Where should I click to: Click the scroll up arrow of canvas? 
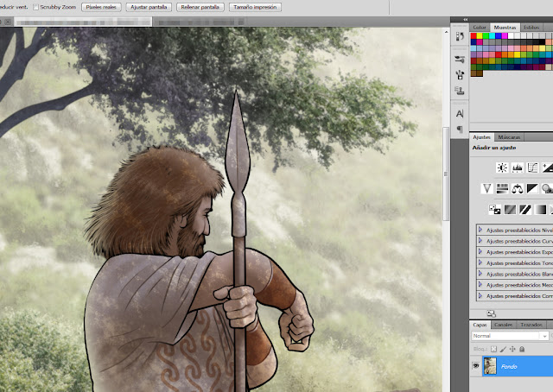click(446, 32)
